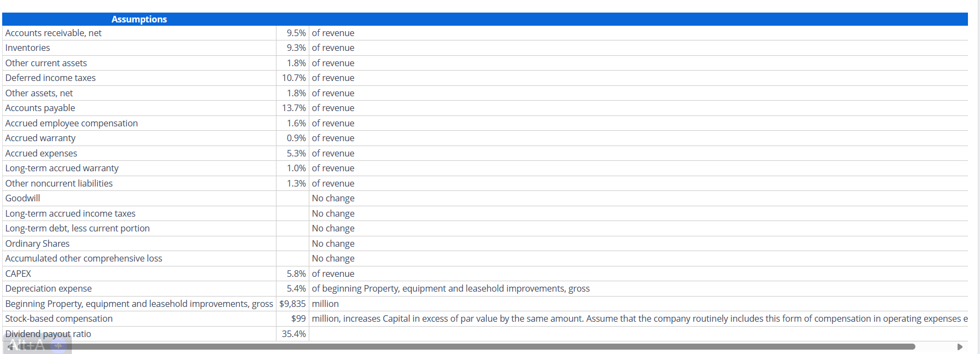Image resolution: width=980 pixels, height=354 pixels.
Task: Select the 'Depreciation expense' cell
Action: click(x=139, y=288)
